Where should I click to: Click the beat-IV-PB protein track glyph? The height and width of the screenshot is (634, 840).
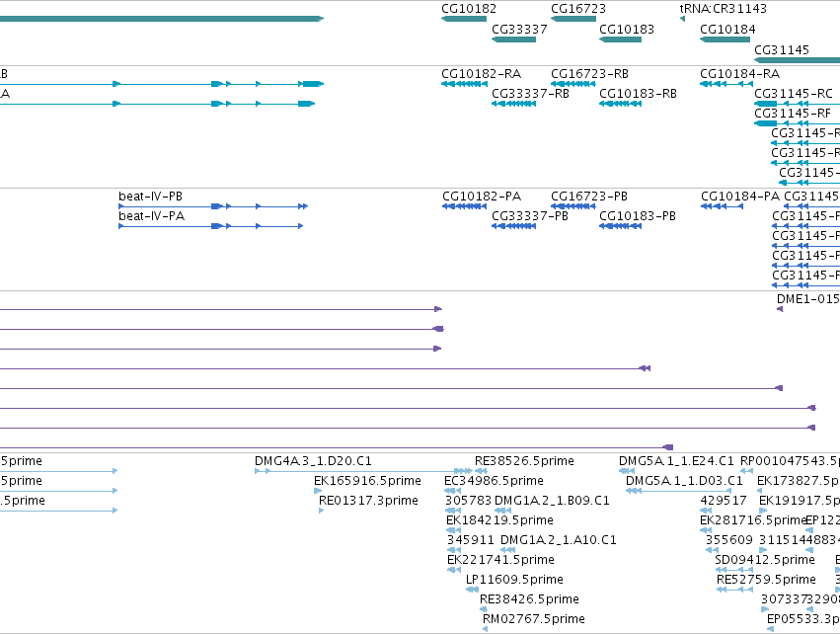coord(213,206)
